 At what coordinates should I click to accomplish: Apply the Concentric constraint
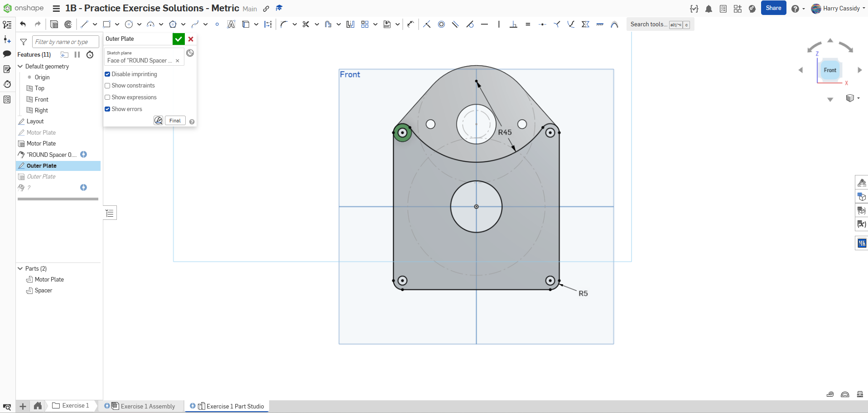click(441, 24)
